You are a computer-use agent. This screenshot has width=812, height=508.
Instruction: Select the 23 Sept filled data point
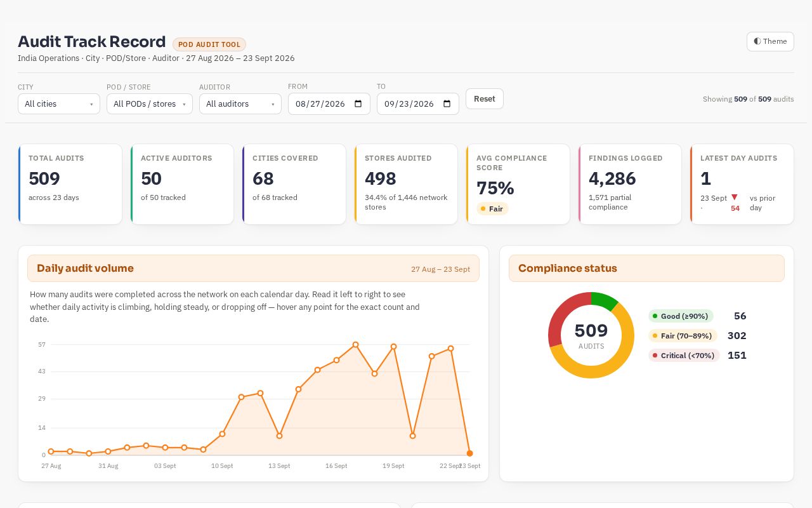coord(469,453)
